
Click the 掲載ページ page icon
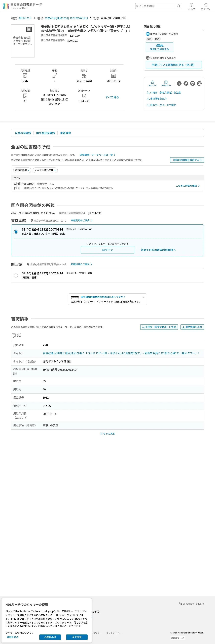click(84, 96)
